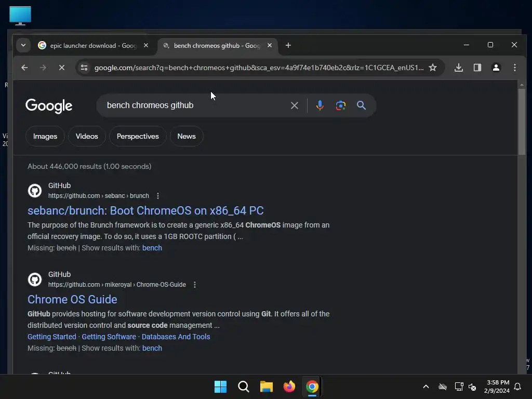Viewport: 532px width, 399px height.
Task: Show results with bench under Chrome OS Guide
Action: (x=152, y=348)
